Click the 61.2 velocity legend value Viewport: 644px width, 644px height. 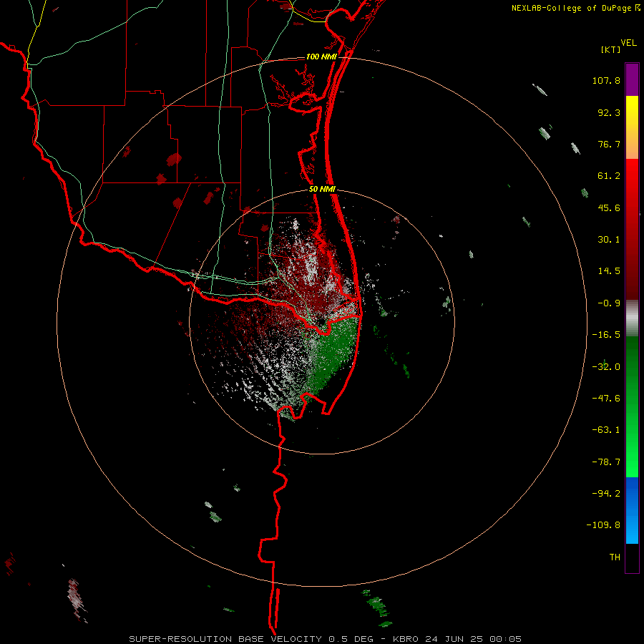coord(609,176)
